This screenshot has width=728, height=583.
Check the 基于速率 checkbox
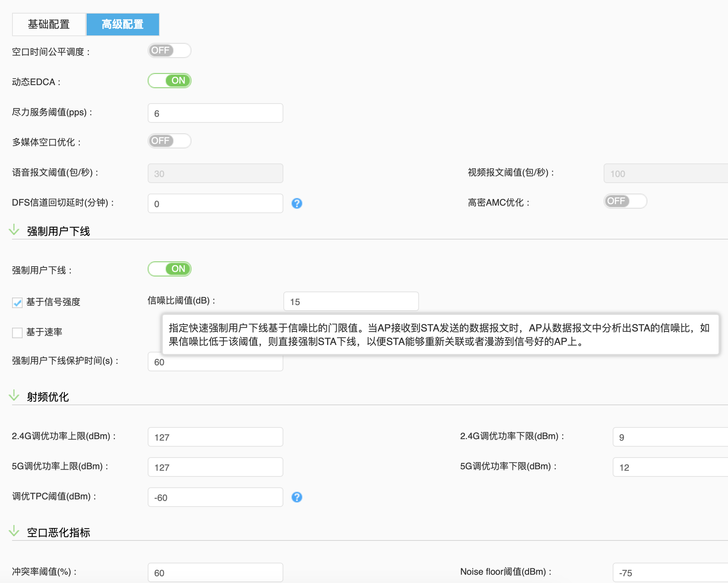coord(17,333)
